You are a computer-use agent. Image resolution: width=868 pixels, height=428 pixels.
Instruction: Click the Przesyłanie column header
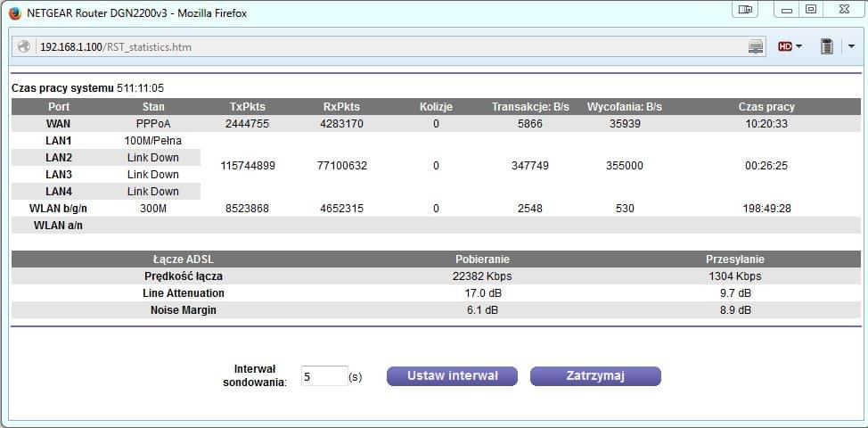tap(735, 259)
